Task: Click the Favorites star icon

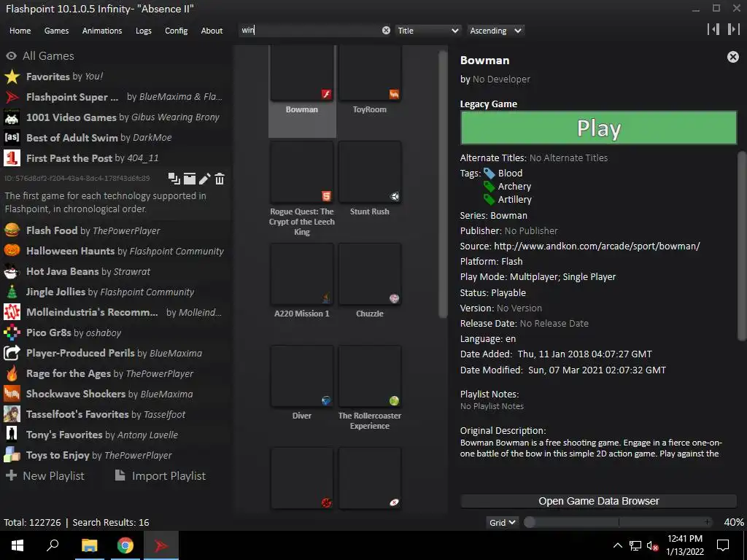Action: (x=12, y=77)
